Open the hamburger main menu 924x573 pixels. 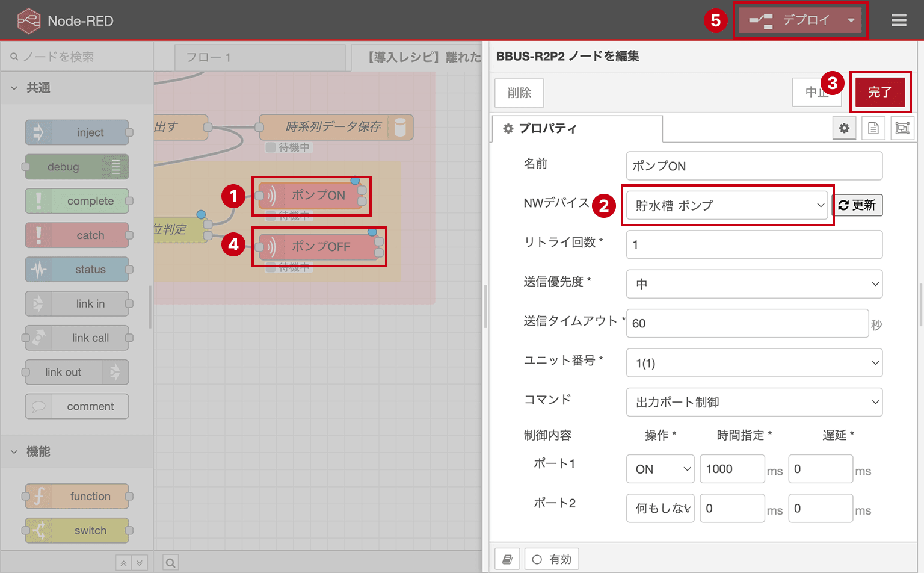pos(899,20)
